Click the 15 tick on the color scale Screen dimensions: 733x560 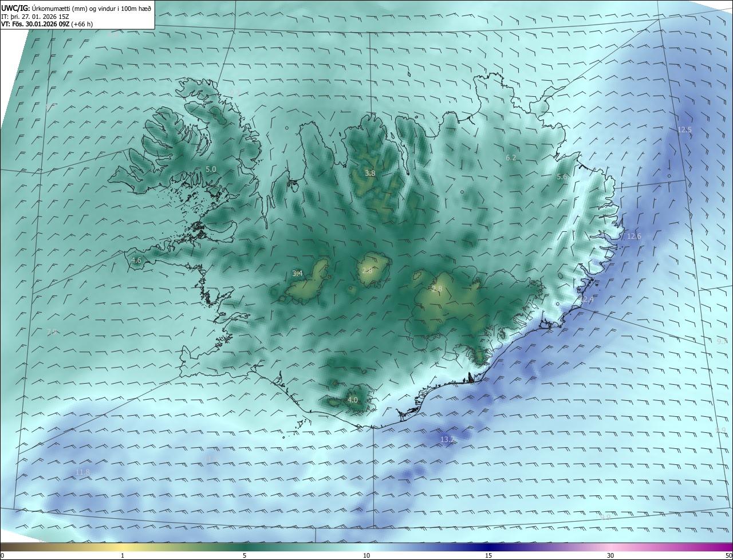pos(488,555)
